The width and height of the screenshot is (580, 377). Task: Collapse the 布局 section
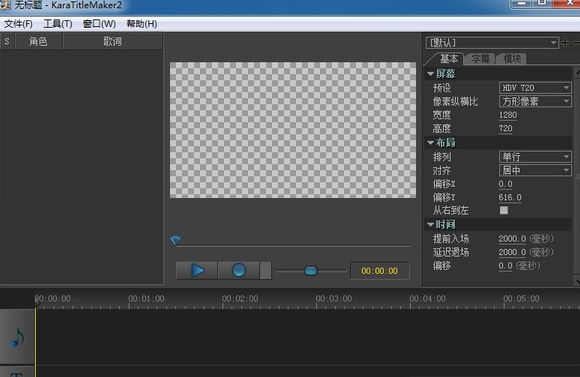pos(430,142)
